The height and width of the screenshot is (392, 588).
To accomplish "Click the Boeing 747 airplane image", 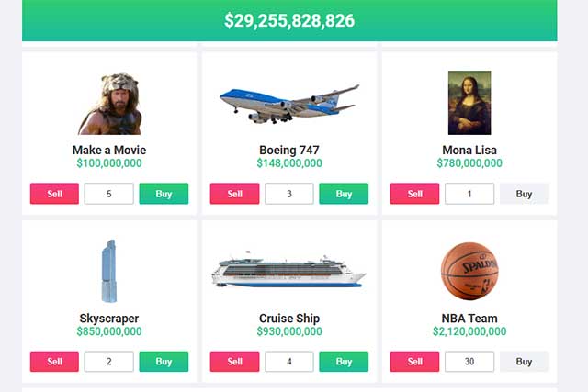I will pos(289,101).
